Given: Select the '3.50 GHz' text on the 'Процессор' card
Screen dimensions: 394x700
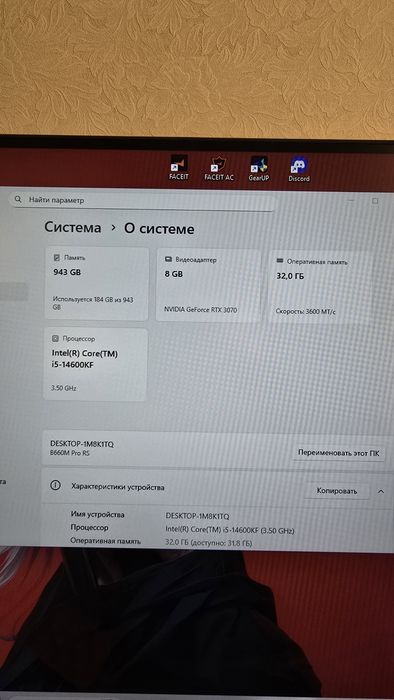Looking at the screenshot, I should coord(64,388).
